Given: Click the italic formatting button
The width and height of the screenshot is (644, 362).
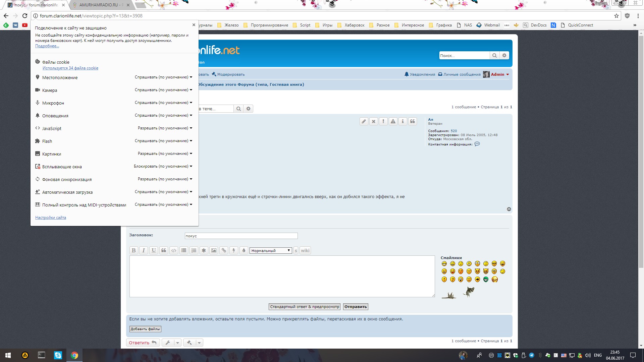Looking at the screenshot, I should click(144, 250).
